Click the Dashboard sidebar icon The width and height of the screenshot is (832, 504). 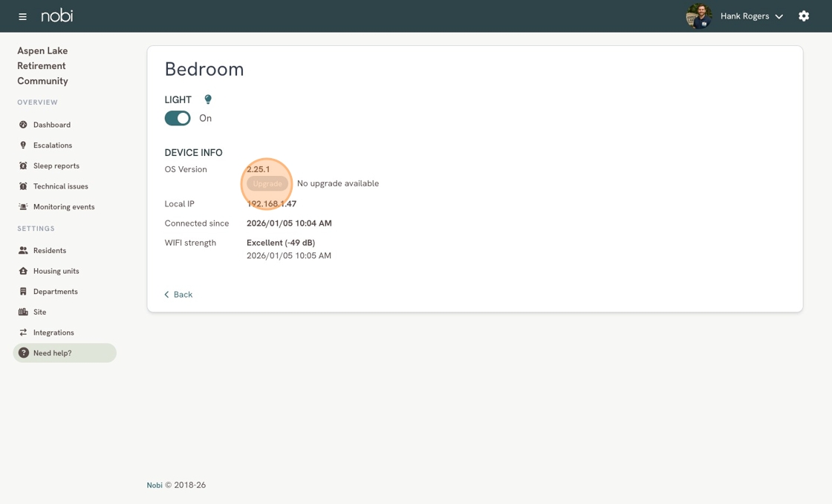tap(23, 125)
